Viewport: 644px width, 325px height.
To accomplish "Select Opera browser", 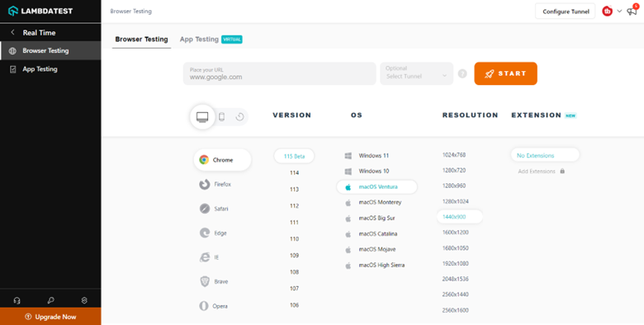I will (214, 306).
